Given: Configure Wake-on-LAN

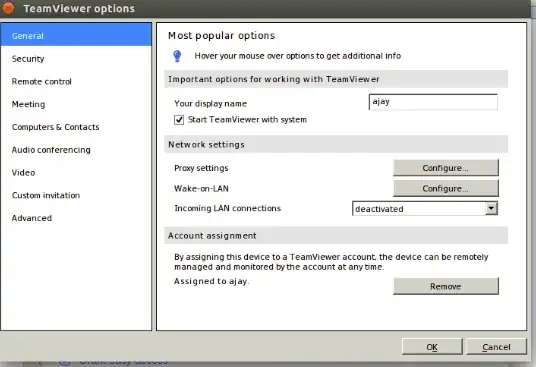Looking at the screenshot, I should pyautogui.click(x=446, y=188).
